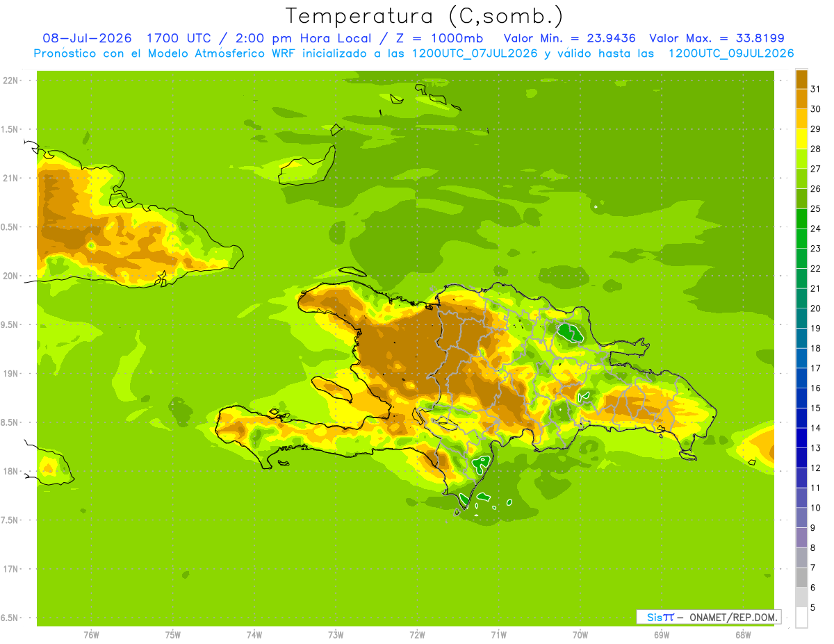Click 'Valor Min. = 23.9436' text
The image size is (834, 644).
pos(569,38)
